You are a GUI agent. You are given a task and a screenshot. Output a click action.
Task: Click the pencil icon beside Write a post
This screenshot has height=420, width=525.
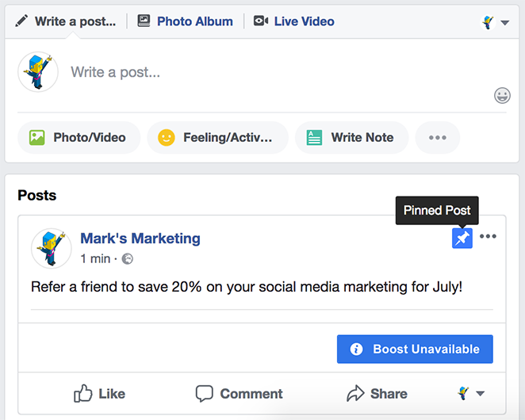tap(21, 21)
